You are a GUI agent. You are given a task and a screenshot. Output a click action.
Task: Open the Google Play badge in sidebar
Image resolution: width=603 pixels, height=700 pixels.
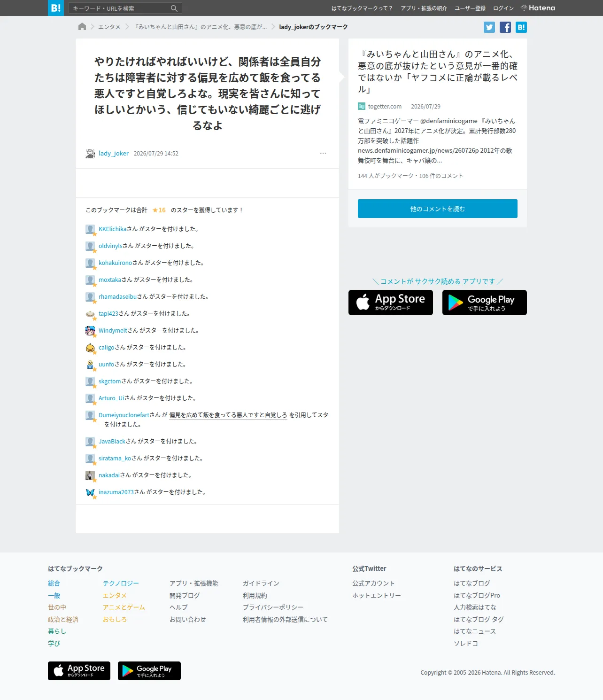click(x=485, y=303)
